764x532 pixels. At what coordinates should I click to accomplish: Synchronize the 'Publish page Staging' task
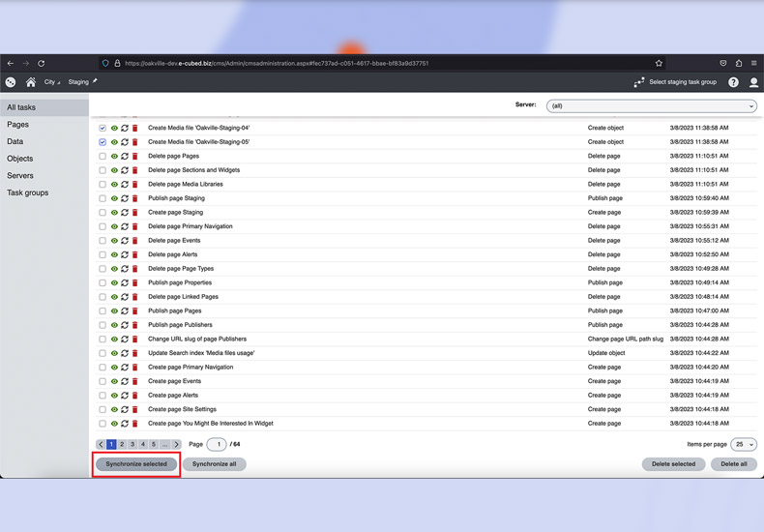point(125,198)
